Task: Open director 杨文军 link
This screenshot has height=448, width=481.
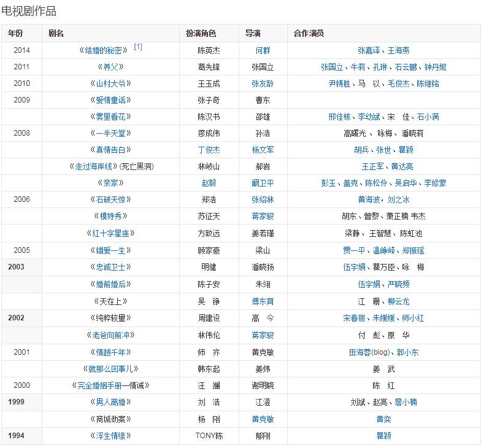Action: [x=263, y=150]
